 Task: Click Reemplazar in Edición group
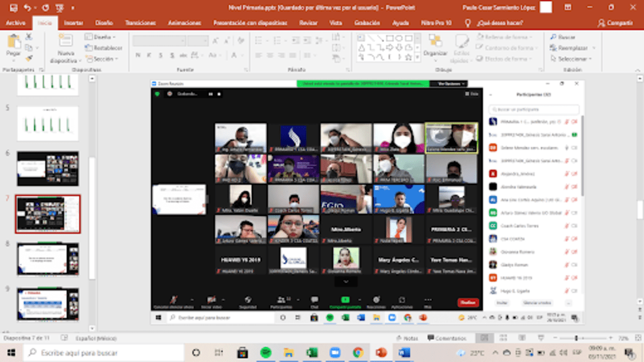(x=569, y=48)
